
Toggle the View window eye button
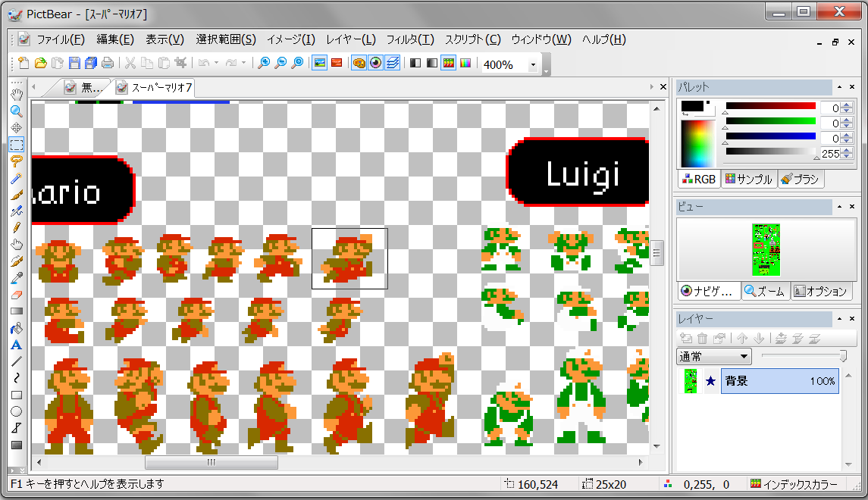pos(376,63)
